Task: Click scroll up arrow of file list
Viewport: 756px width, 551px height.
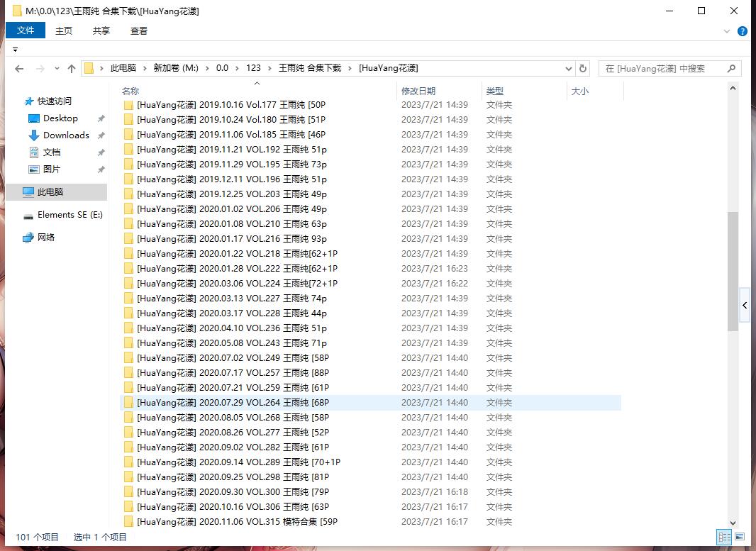Action: tap(733, 88)
